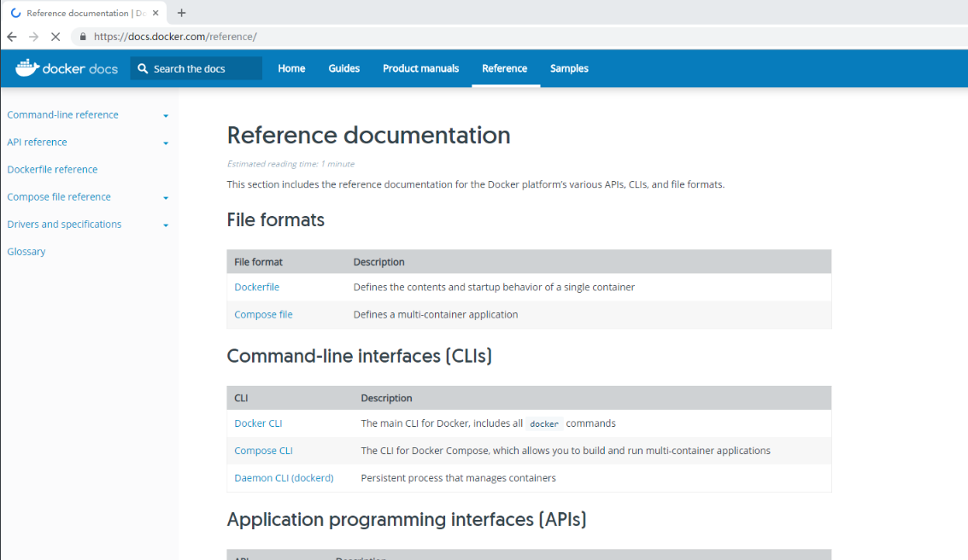Screen dimensions: 968x560
Task: Open the Dockerfile link in table
Action: (256, 287)
